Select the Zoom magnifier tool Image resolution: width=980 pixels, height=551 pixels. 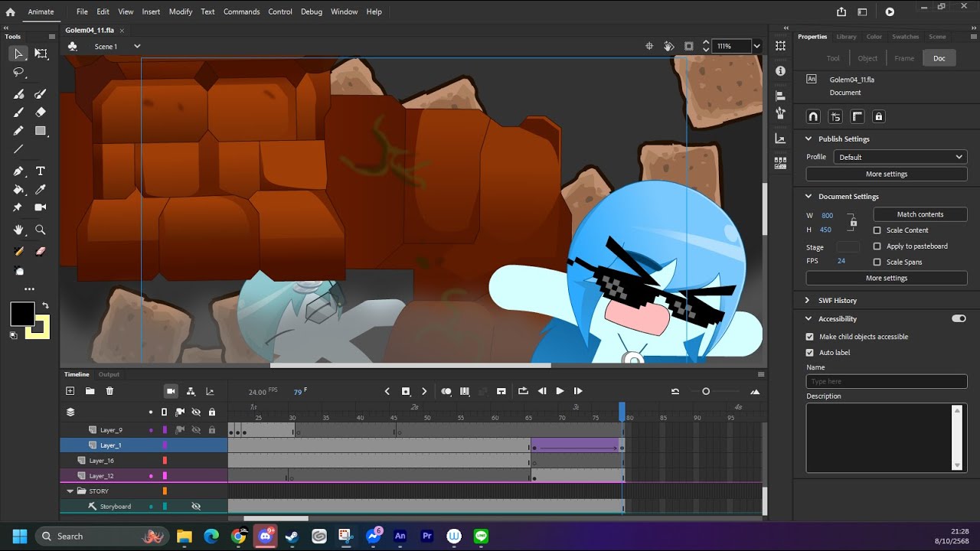(x=41, y=230)
